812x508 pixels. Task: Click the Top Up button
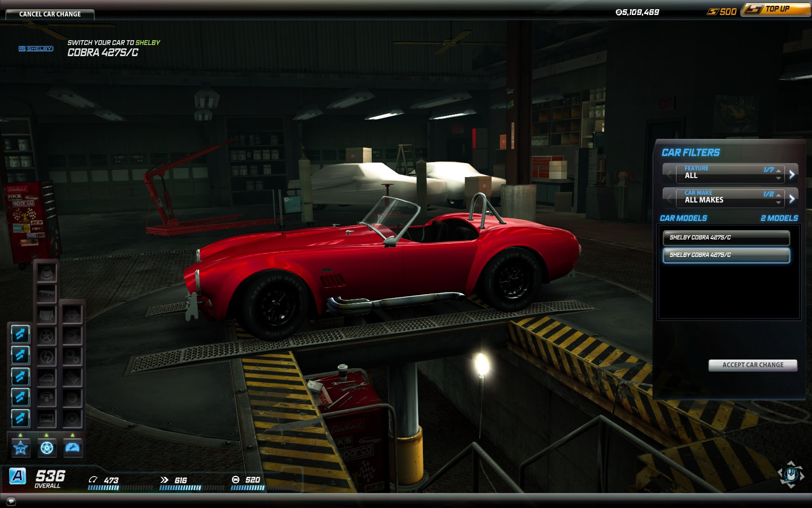[x=776, y=9]
